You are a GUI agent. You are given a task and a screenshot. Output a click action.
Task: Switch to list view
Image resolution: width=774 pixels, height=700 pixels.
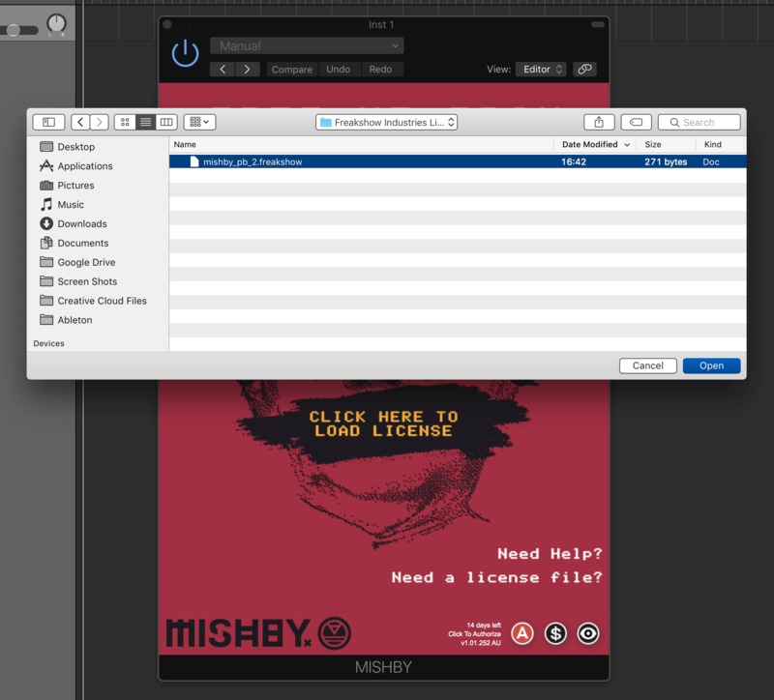[x=146, y=122]
